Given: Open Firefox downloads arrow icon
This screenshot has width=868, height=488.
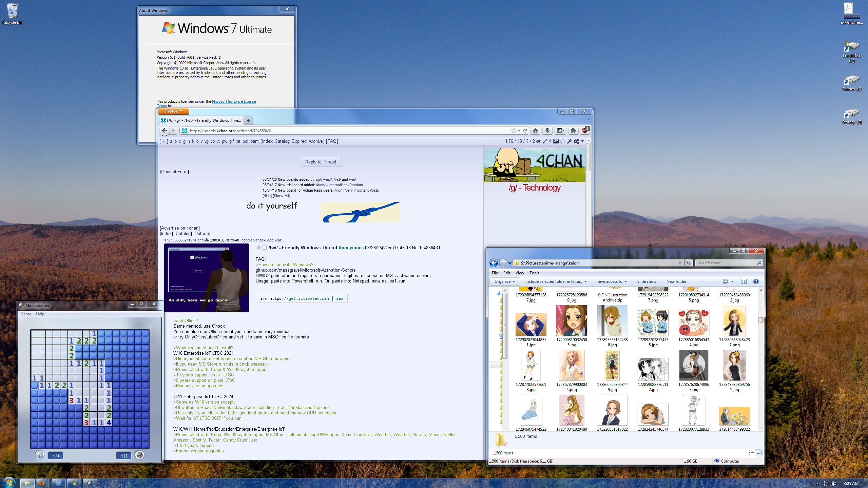Looking at the screenshot, I should tap(547, 131).
